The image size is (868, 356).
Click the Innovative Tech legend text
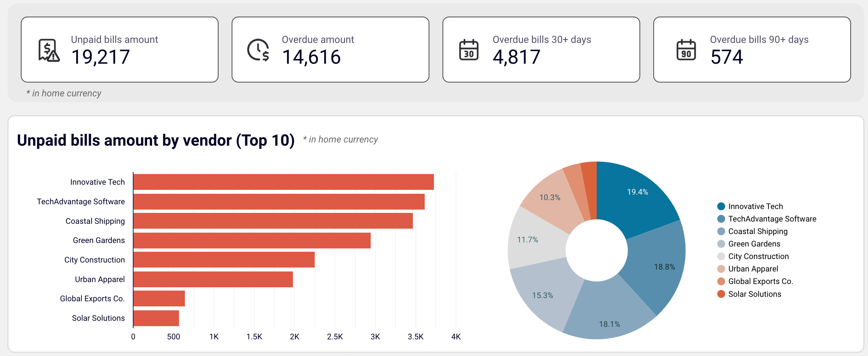pos(756,206)
